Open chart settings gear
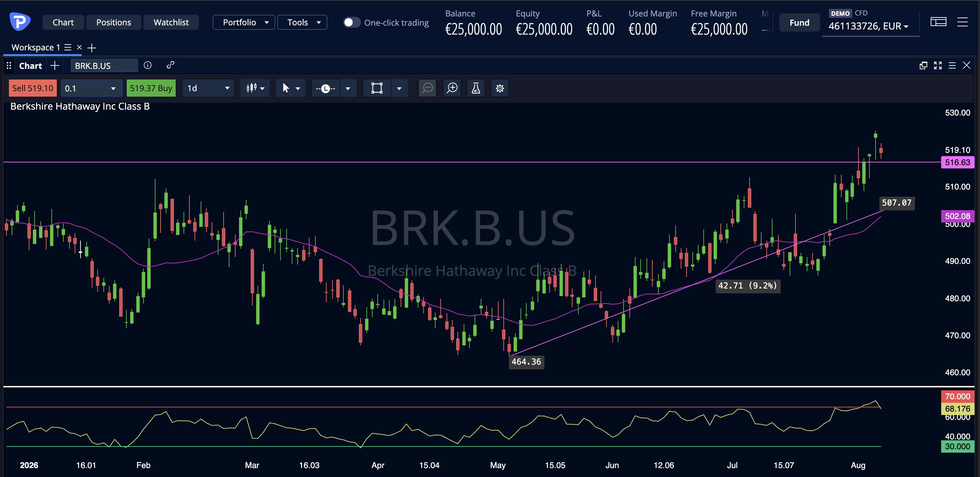The image size is (980, 477). click(x=500, y=88)
